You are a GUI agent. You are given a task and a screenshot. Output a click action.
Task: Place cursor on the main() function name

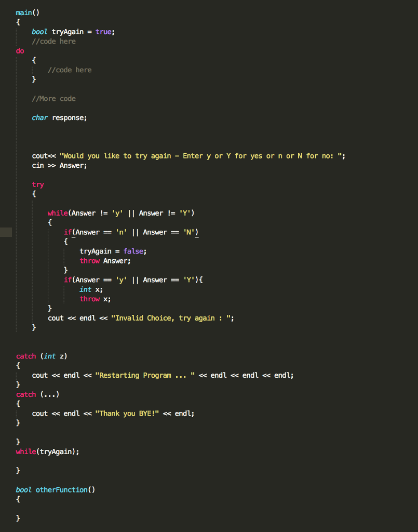click(x=23, y=12)
